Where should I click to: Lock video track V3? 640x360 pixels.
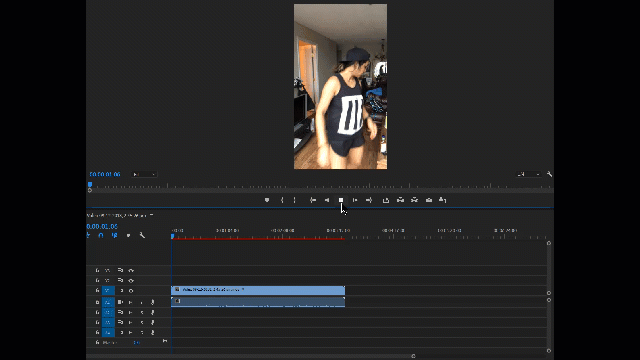(x=97, y=271)
